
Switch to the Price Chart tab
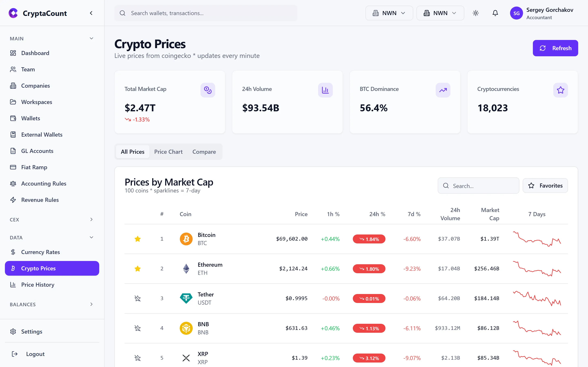[x=168, y=151]
